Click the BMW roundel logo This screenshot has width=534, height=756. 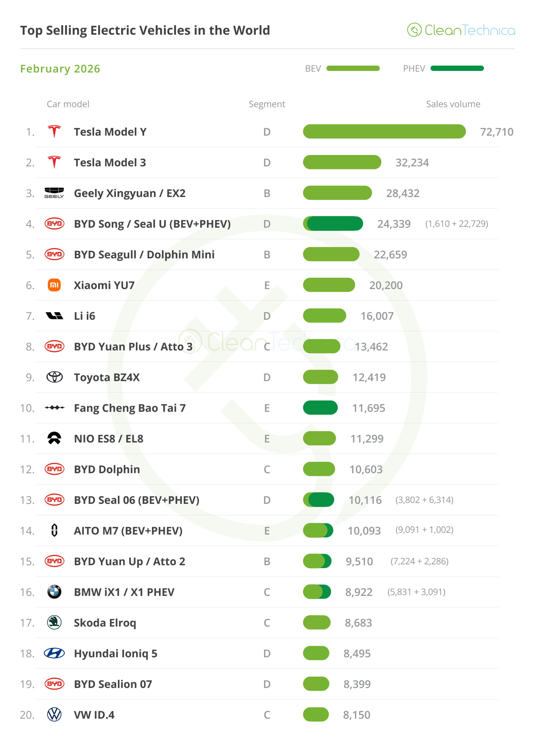(54, 592)
